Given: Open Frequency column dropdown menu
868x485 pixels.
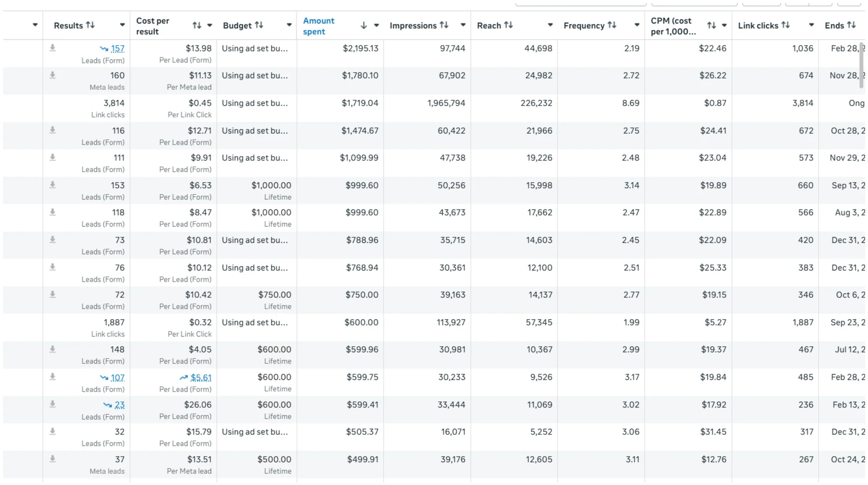Looking at the screenshot, I should pos(637,25).
